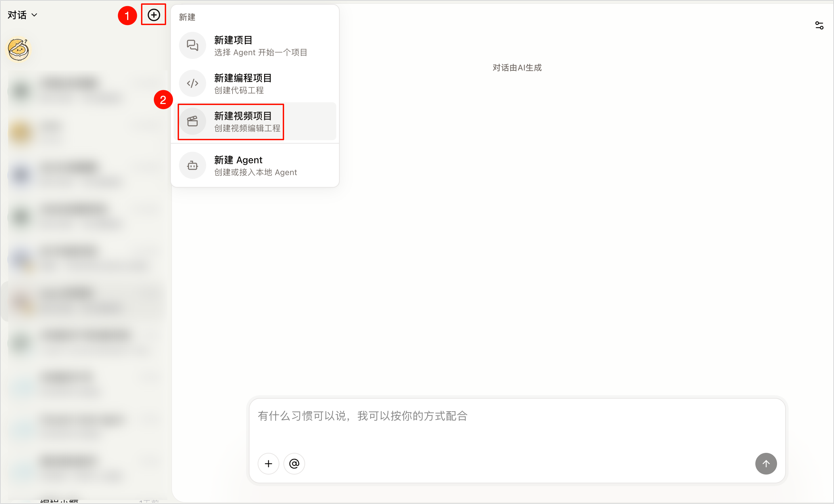This screenshot has height=504, width=834.
Task: Open the settings sliders icon top right
Action: (819, 25)
